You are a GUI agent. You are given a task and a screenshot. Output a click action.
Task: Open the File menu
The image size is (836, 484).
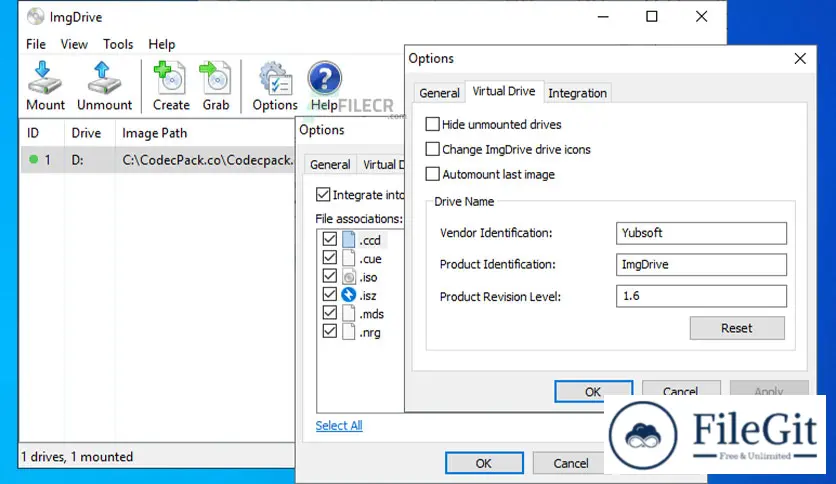point(36,44)
